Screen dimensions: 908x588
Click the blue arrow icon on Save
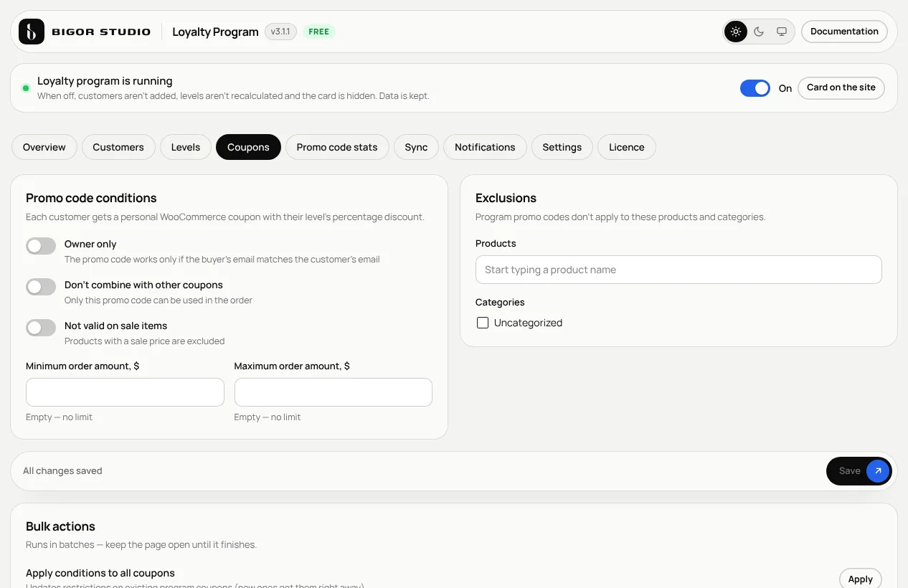[878, 471]
